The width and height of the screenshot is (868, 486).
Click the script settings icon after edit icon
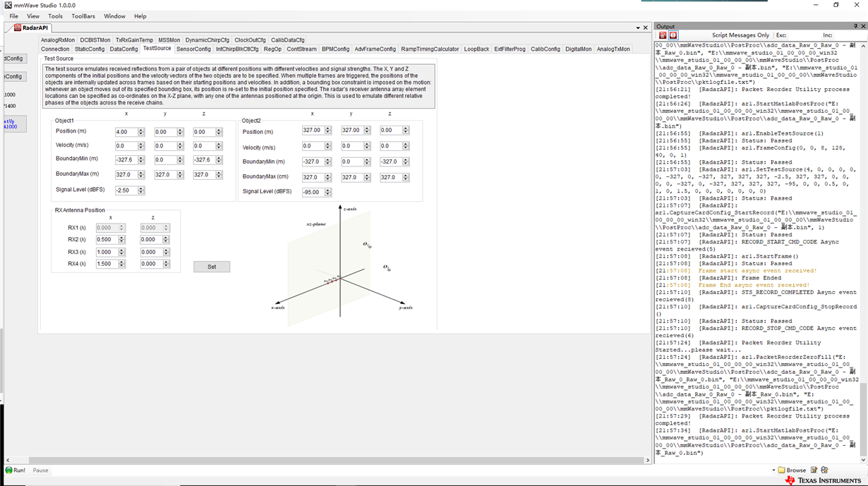point(824,470)
